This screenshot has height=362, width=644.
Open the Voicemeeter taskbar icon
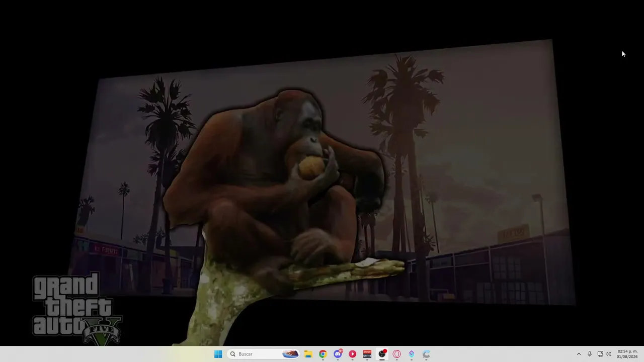(367, 354)
